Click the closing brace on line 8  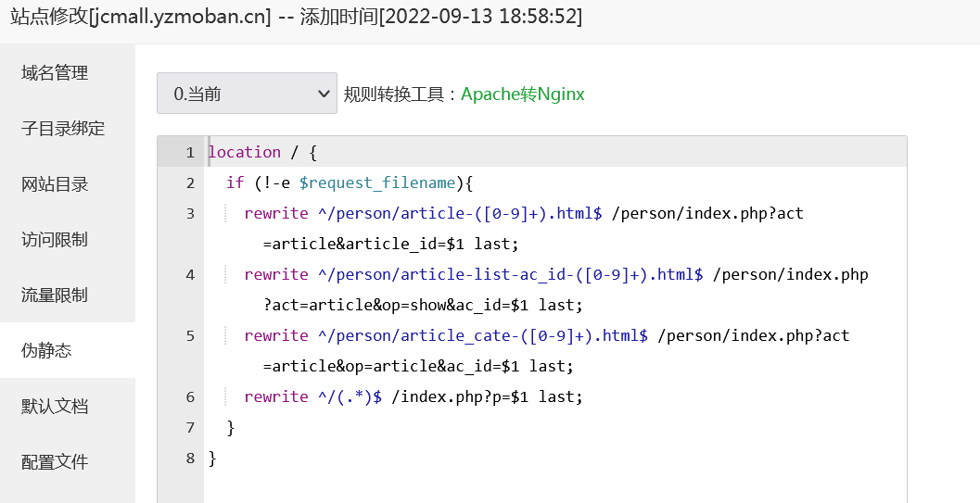coord(212,458)
